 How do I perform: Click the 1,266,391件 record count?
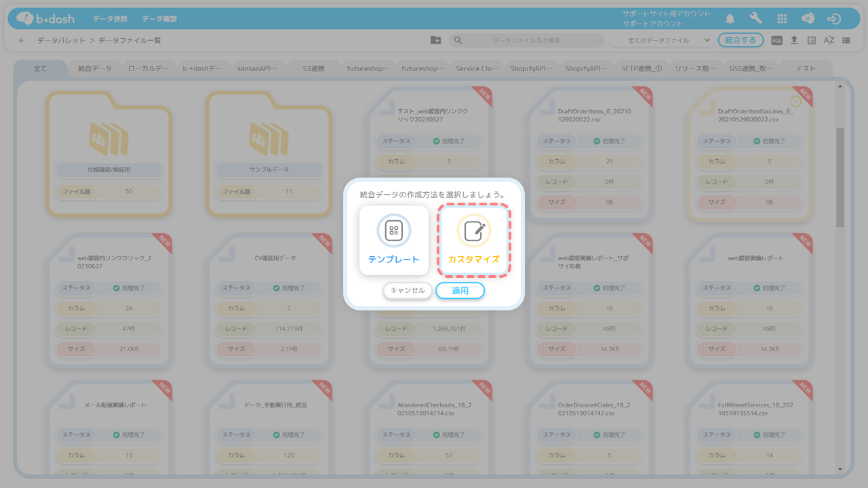(x=450, y=329)
